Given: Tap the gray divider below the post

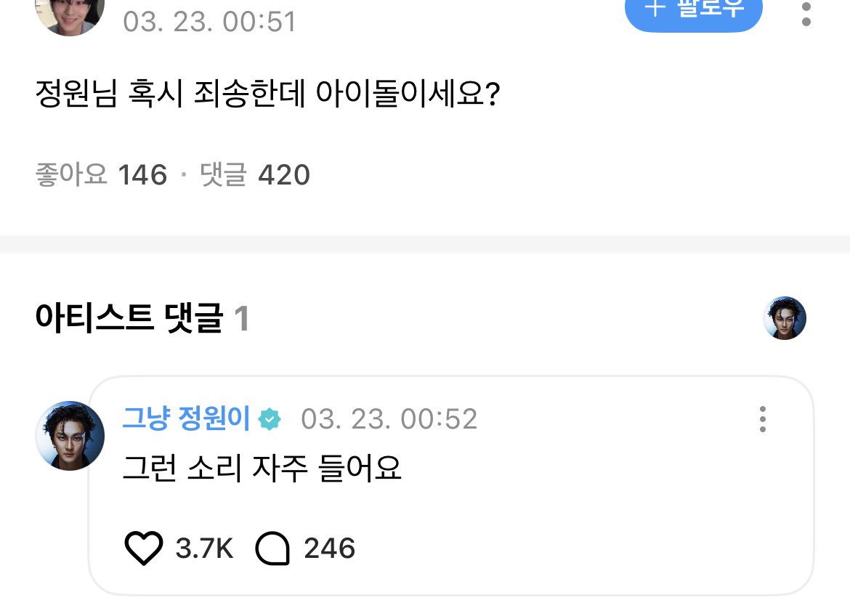Looking at the screenshot, I should coord(425,243).
